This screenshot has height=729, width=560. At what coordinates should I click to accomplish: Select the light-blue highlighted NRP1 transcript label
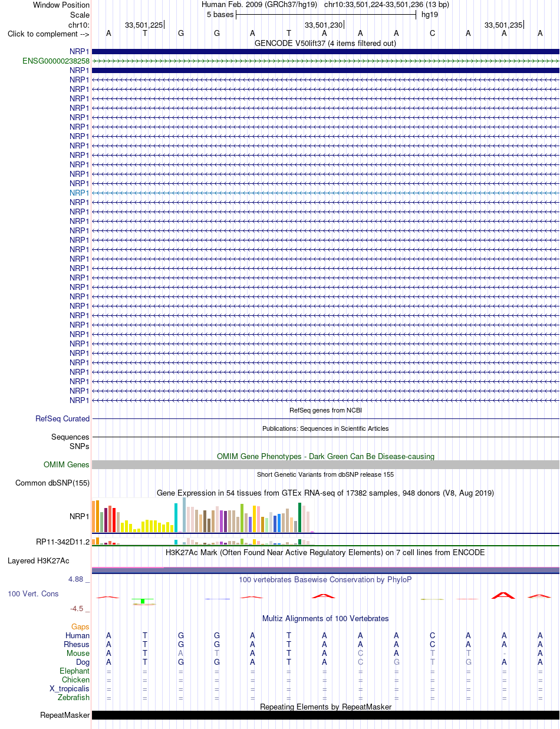click(80, 193)
